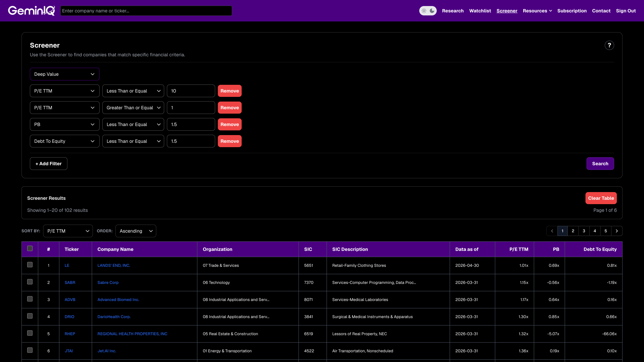The width and height of the screenshot is (644, 362).
Task: Go to results page 5
Action: pyautogui.click(x=606, y=231)
